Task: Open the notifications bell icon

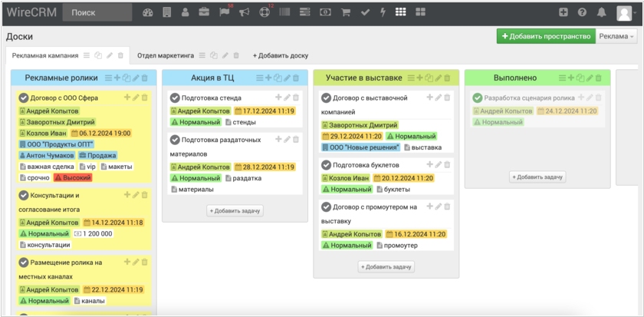Action: pos(602,12)
